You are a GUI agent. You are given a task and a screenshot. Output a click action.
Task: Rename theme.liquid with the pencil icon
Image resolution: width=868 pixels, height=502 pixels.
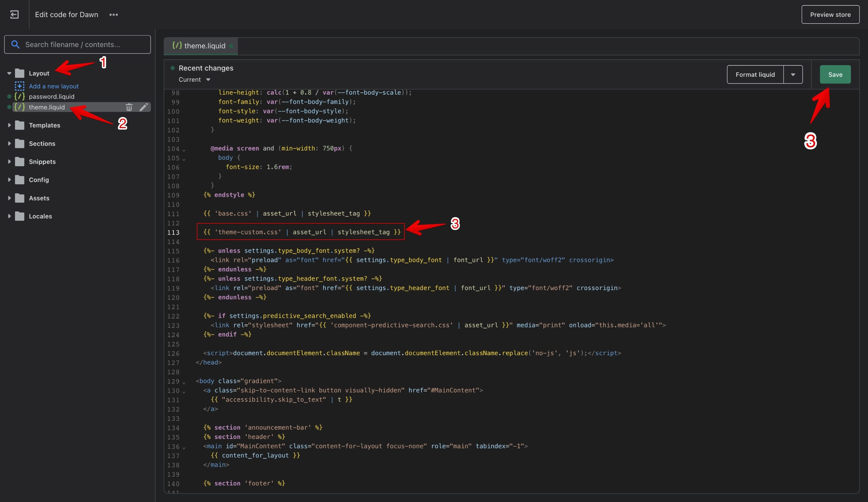tap(144, 107)
